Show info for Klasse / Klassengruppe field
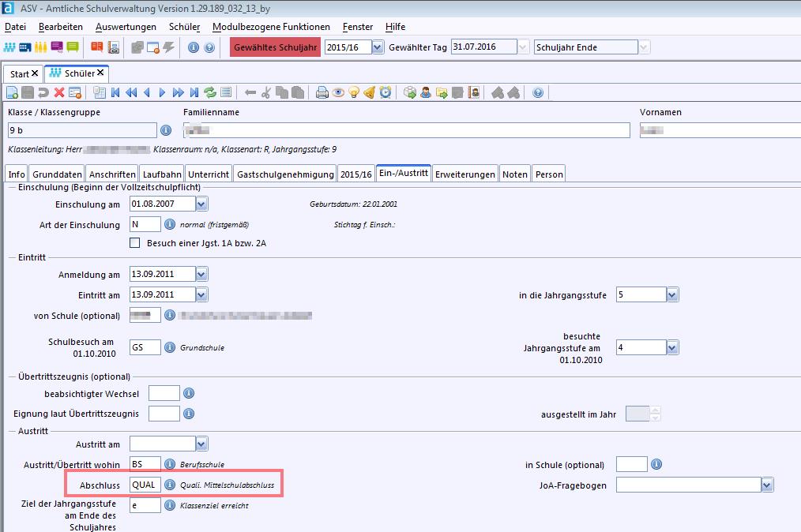 click(x=166, y=130)
